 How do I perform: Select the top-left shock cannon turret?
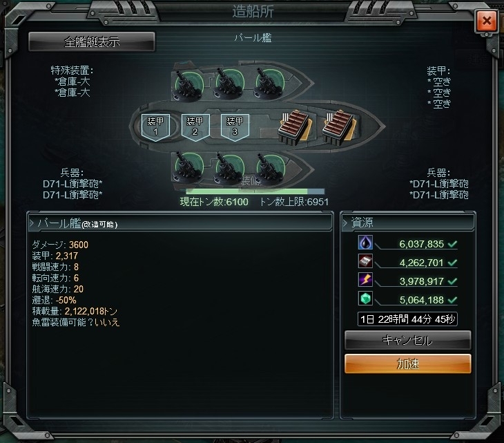188,84
